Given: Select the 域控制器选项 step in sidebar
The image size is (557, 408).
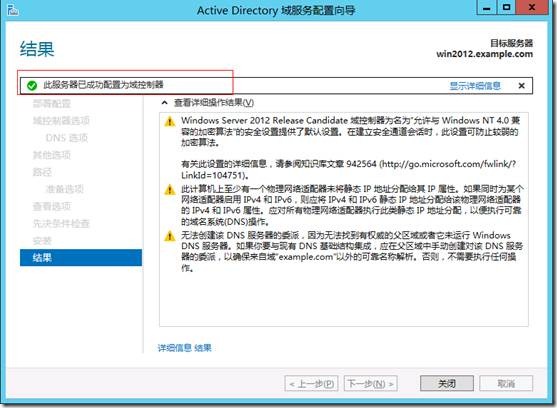Looking at the screenshot, I should (61, 121).
